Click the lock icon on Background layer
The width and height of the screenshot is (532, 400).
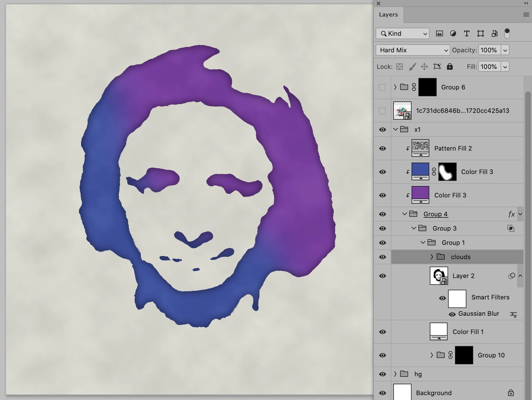(x=511, y=393)
